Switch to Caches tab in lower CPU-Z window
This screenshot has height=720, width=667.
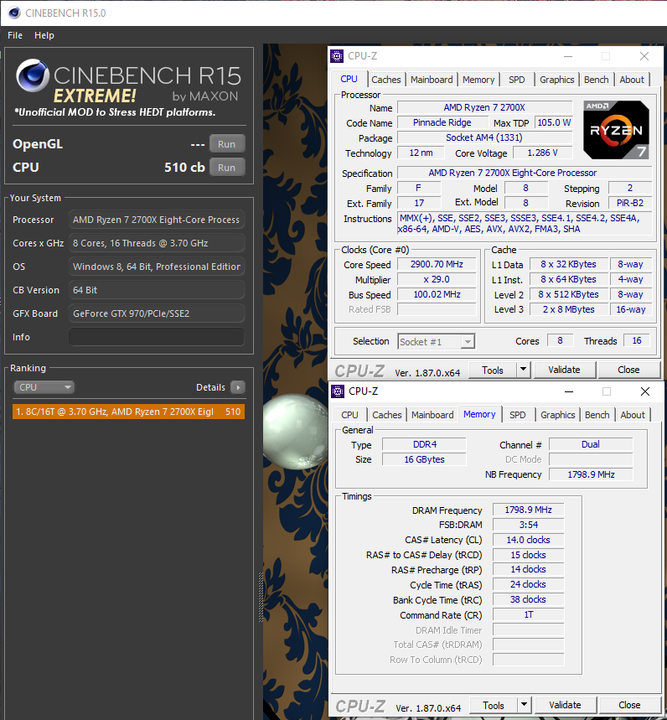pos(387,415)
